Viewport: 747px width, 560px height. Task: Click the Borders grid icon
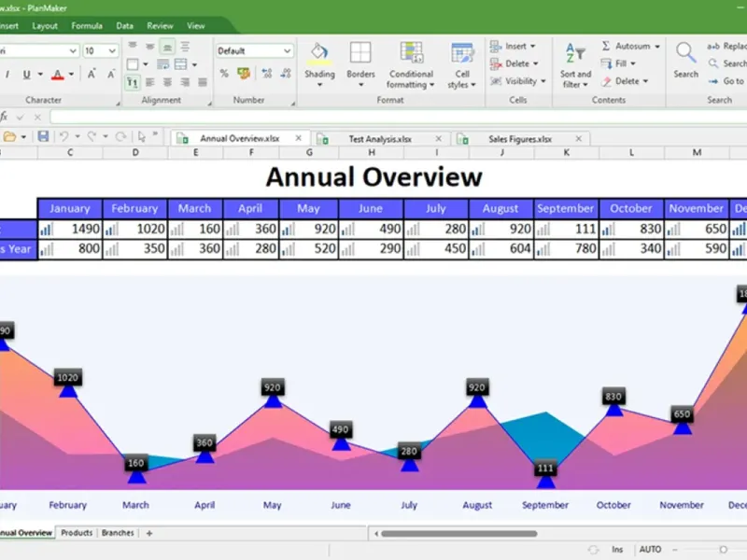360,52
